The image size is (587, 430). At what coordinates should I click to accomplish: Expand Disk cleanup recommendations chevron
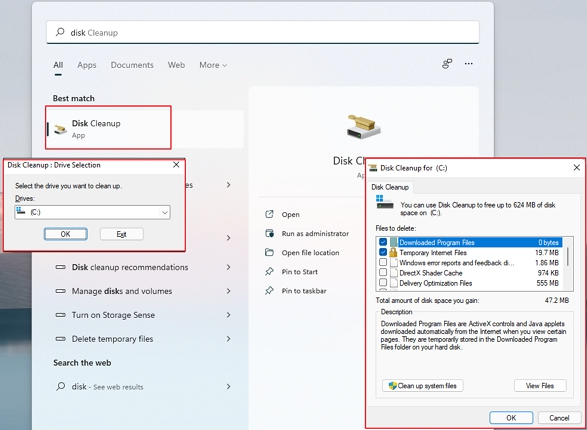point(228,267)
